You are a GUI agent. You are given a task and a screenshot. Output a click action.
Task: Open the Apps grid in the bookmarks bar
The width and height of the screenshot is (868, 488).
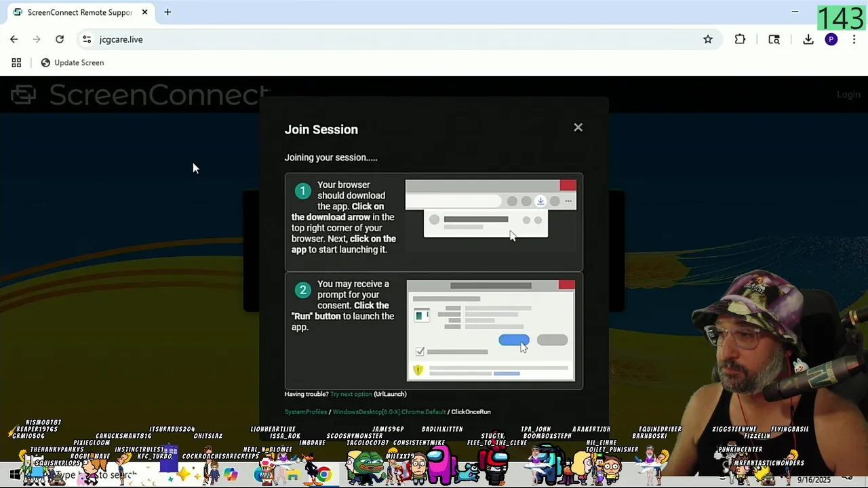click(16, 62)
